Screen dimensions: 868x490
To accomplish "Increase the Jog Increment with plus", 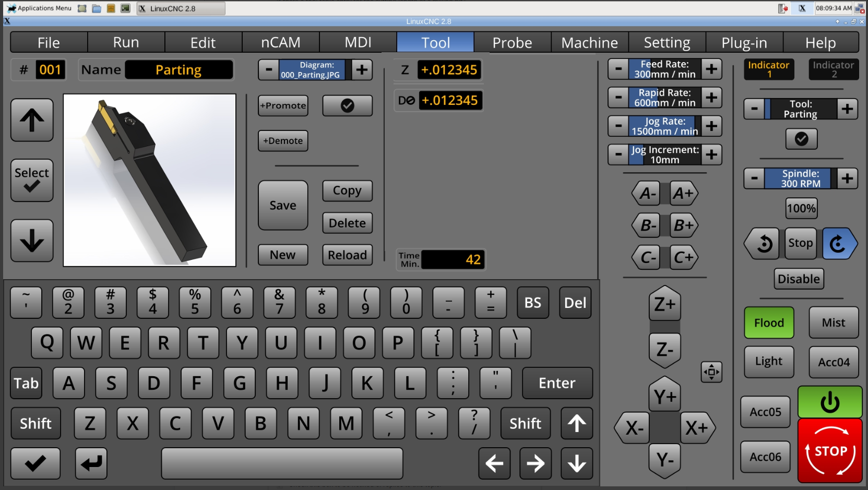I will pos(711,154).
